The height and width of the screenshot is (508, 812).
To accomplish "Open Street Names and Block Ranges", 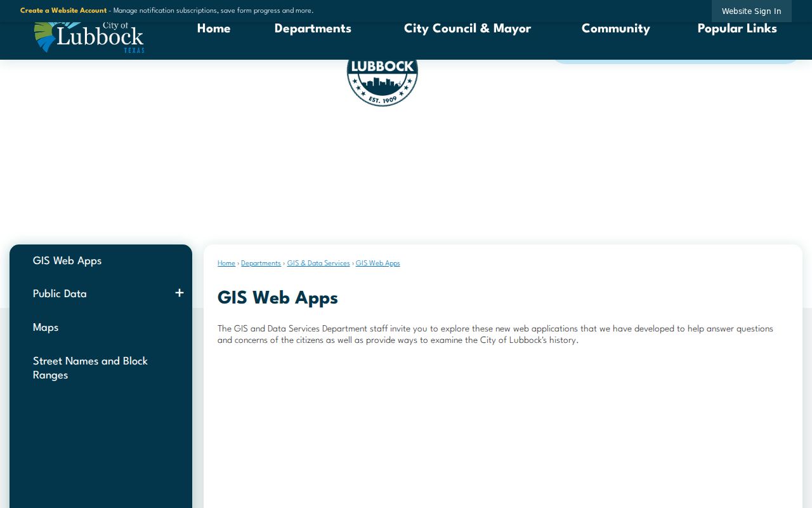I will tap(90, 368).
